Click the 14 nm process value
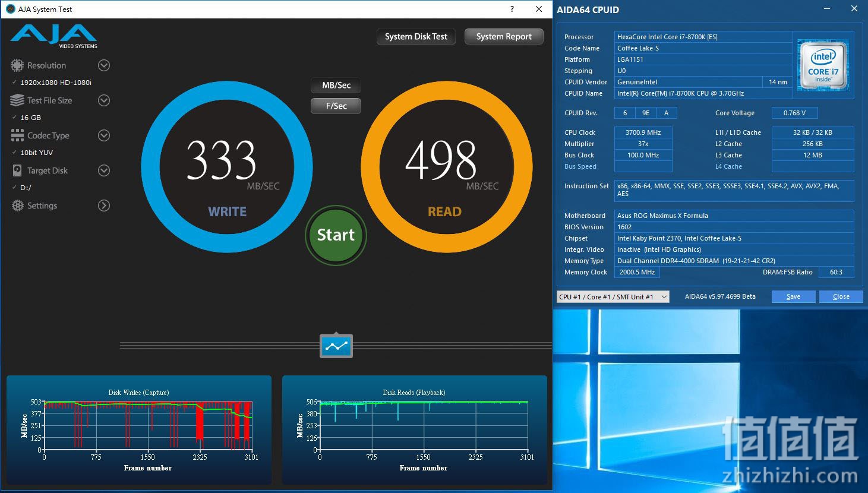 click(778, 82)
